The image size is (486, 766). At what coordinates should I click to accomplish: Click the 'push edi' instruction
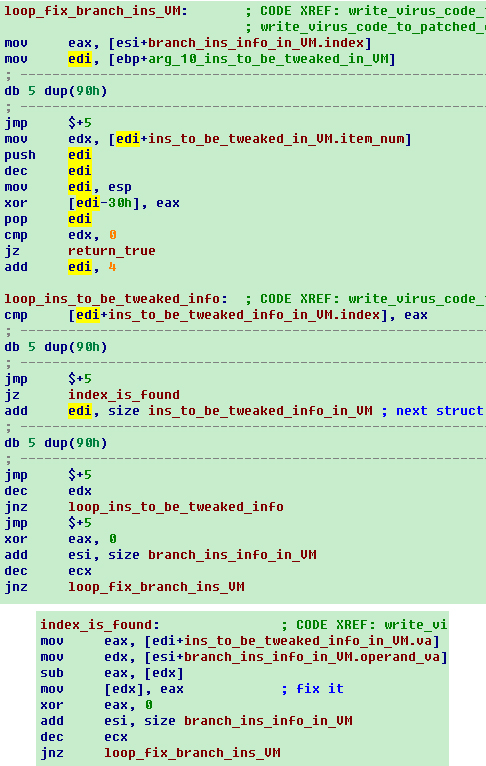[48, 155]
